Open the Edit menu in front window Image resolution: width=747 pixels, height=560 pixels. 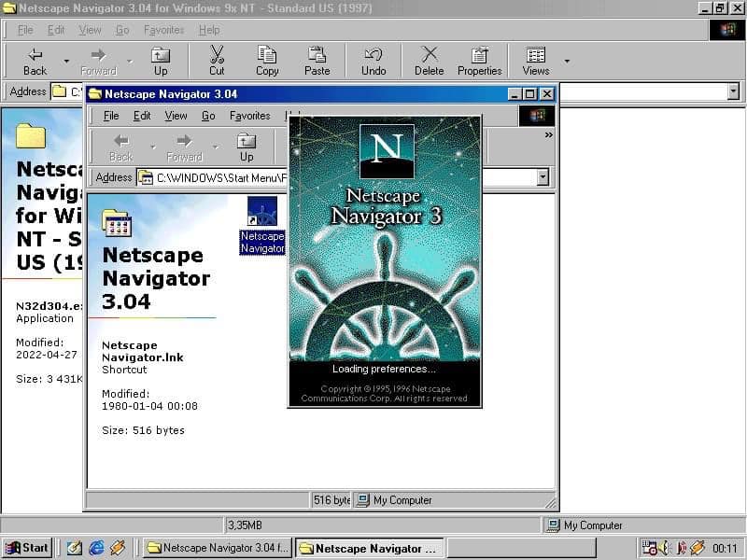click(142, 116)
